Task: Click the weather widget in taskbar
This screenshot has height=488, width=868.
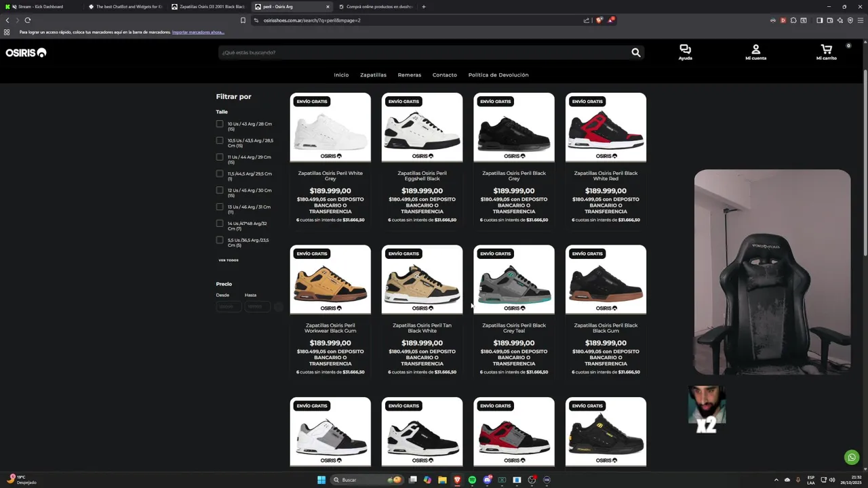Action: [22, 480]
